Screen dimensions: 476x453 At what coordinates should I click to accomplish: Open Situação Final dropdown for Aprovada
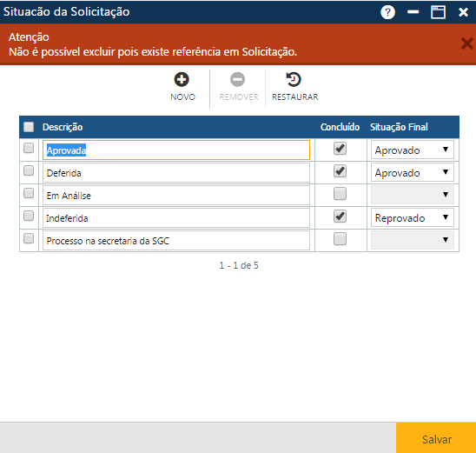click(x=412, y=150)
